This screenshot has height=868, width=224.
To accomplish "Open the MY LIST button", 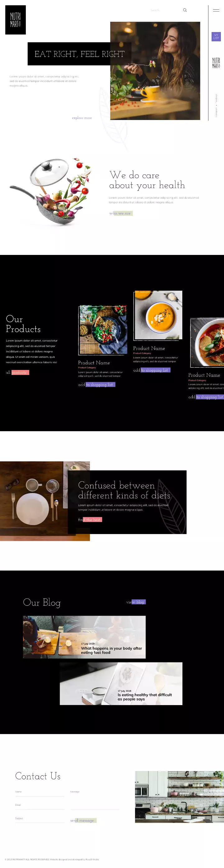I will (x=216, y=36).
